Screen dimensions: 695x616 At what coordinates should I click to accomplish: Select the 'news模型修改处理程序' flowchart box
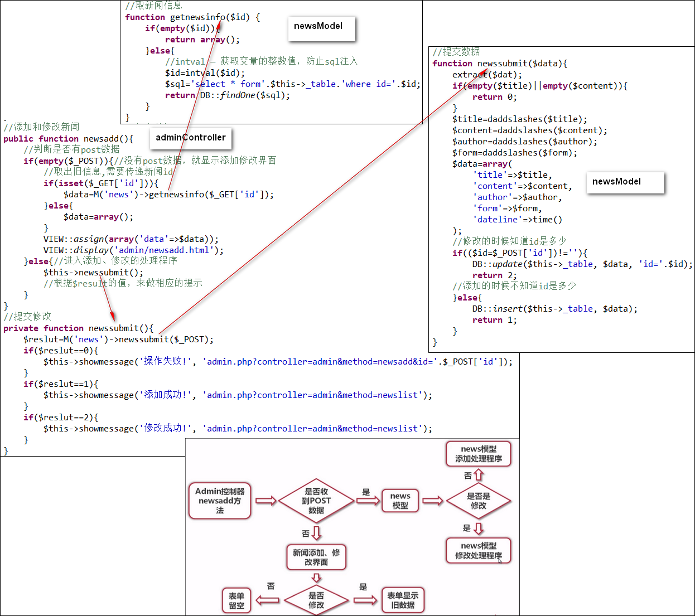click(479, 551)
